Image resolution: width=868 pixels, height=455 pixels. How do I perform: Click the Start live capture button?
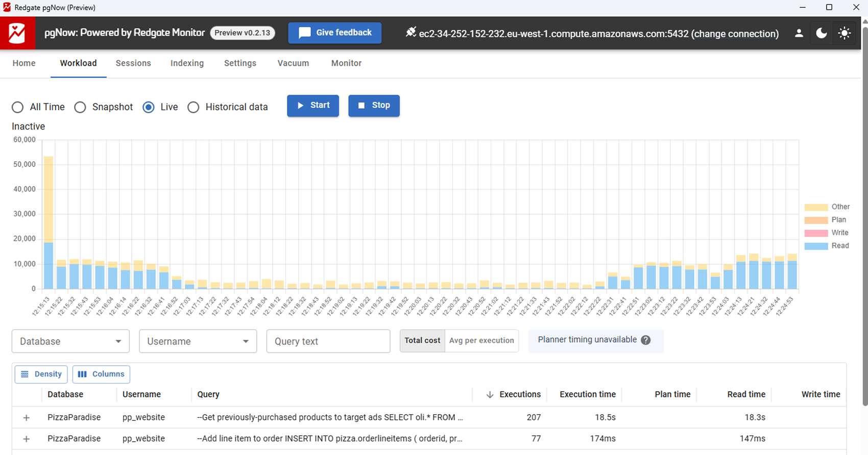click(313, 106)
